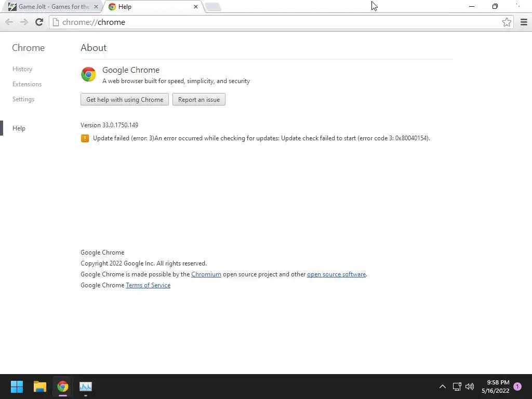Screen dimensions: 532x399
Task: Open the volume control tray icon
Action: click(470, 387)
